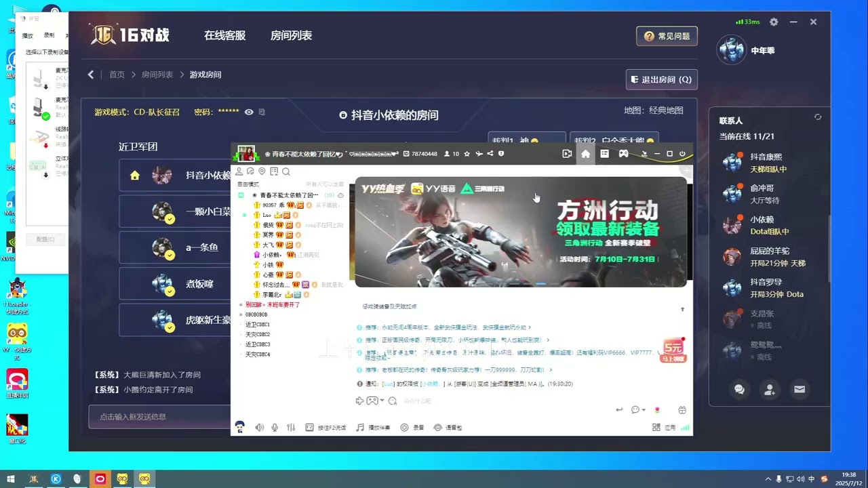This screenshot has height=488, width=868.
Task: Click 退出房间 (Q) button
Action: tap(661, 79)
